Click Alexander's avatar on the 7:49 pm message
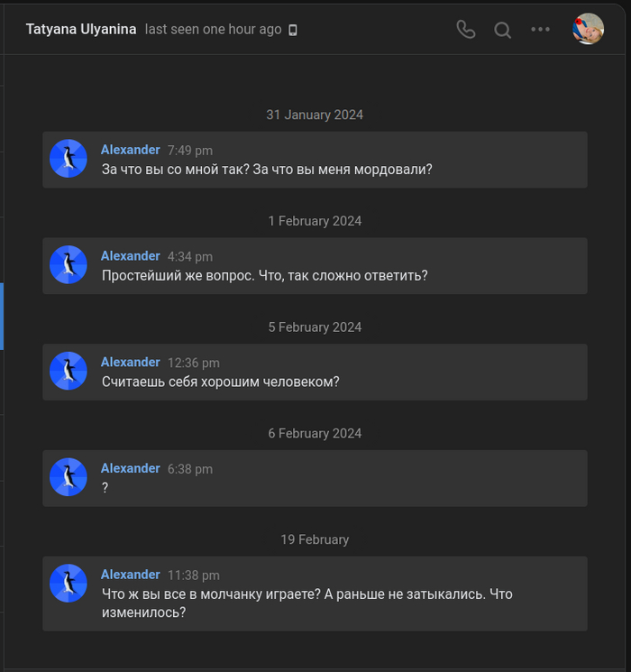The height and width of the screenshot is (672, 631). [69, 159]
